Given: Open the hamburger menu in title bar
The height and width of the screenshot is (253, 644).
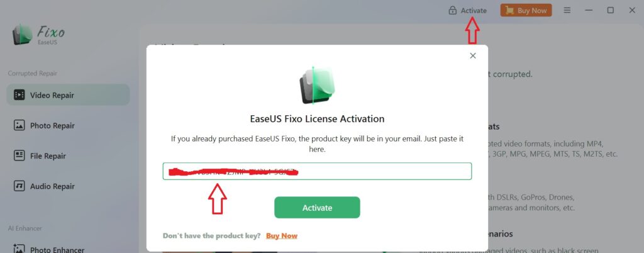Looking at the screenshot, I should coord(567,10).
